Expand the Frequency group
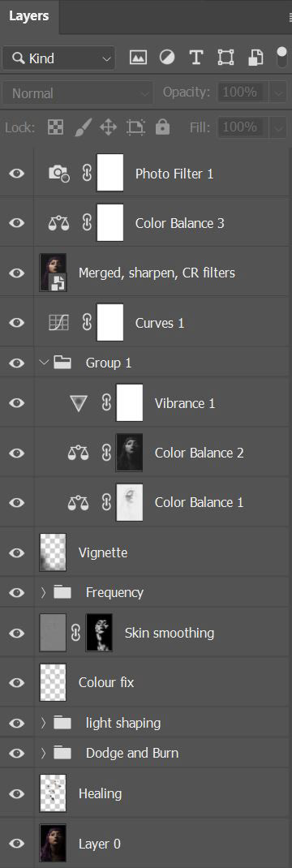Image resolution: width=292 pixels, height=868 pixels. 44,592
